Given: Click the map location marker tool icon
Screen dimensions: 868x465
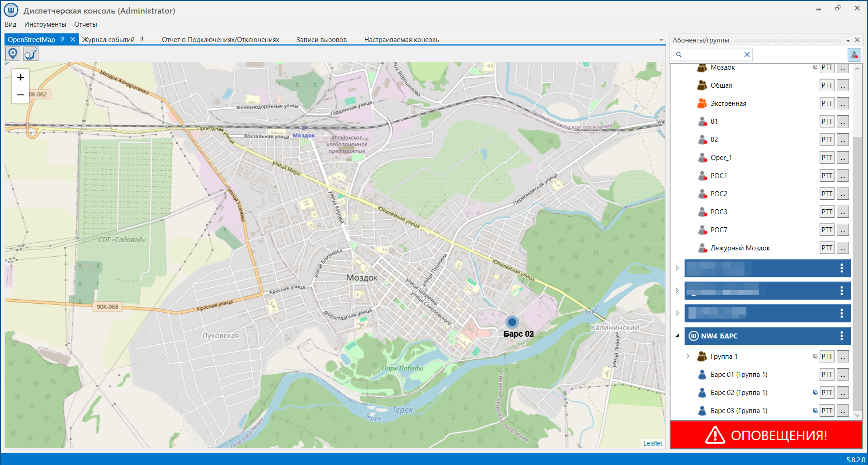Looking at the screenshot, I should point(13,54).
